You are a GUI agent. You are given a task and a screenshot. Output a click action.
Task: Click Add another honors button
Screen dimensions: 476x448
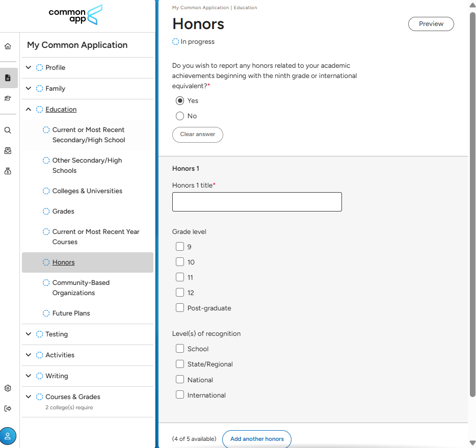coord(256,439)
